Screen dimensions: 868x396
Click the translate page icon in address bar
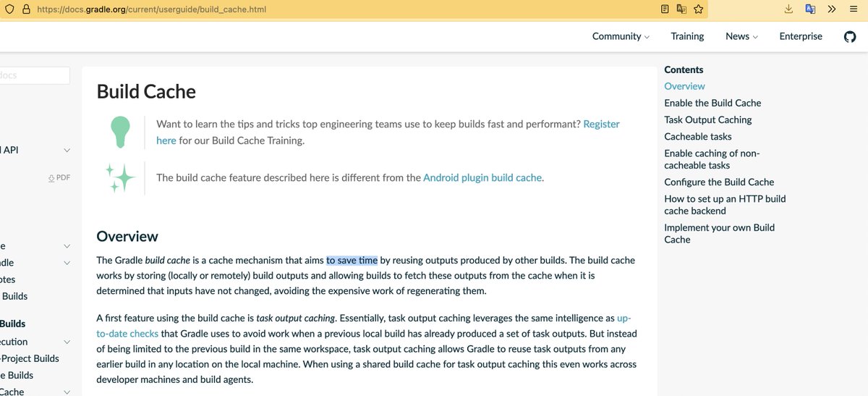point(681,9)
